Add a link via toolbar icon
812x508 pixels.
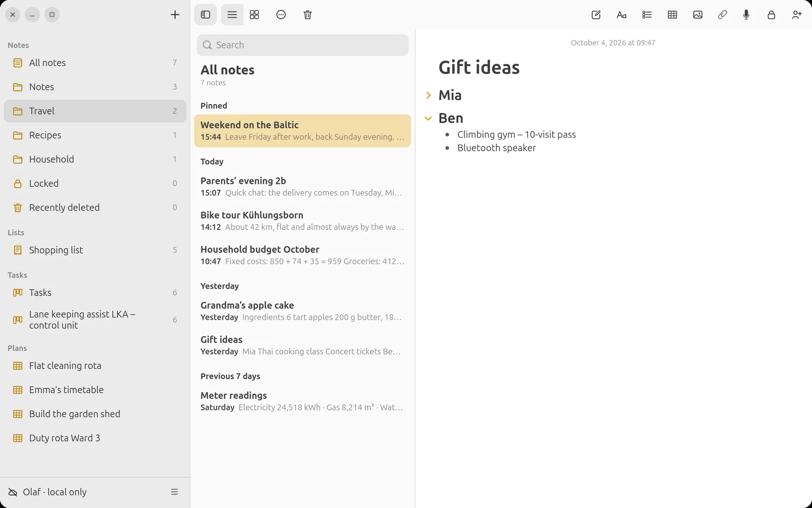tap(722, 15)
